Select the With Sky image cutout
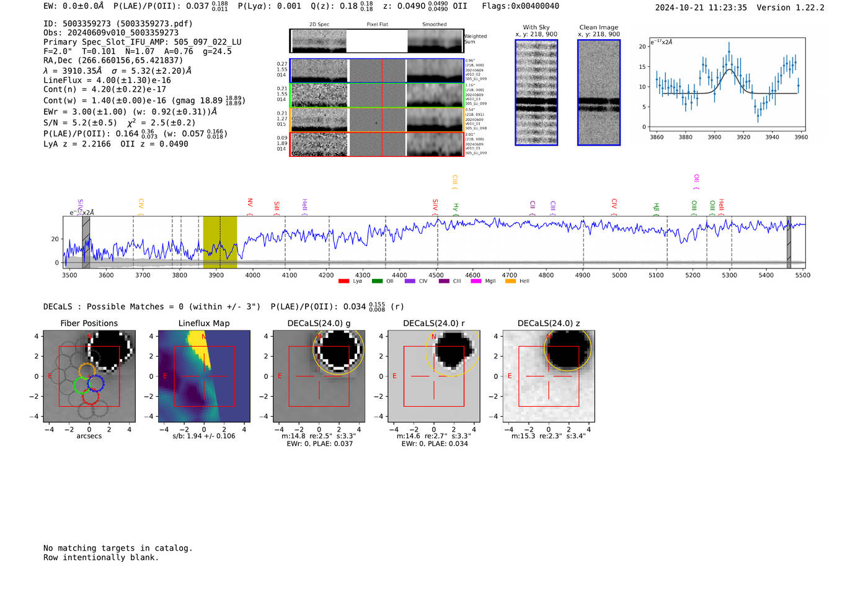Viewport: 868px width, 591px height. pyautogui.click(x=536, y=92)
